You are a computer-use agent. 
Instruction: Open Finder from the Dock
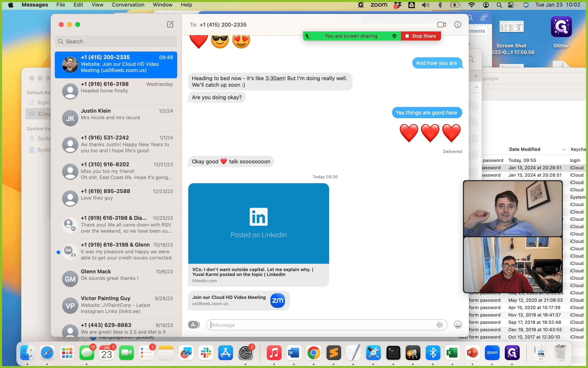(x=27, y=353)
